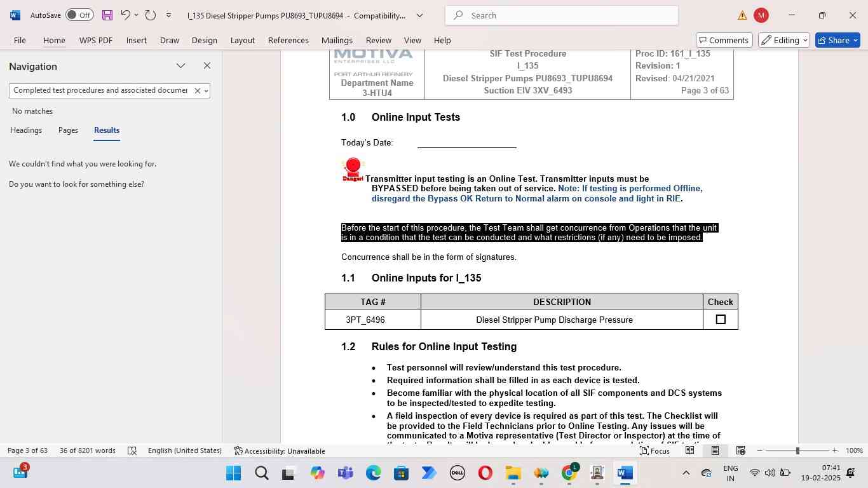
Task: Click Page 3 of 63 status indicator
Action: click(x=27, y=451)
